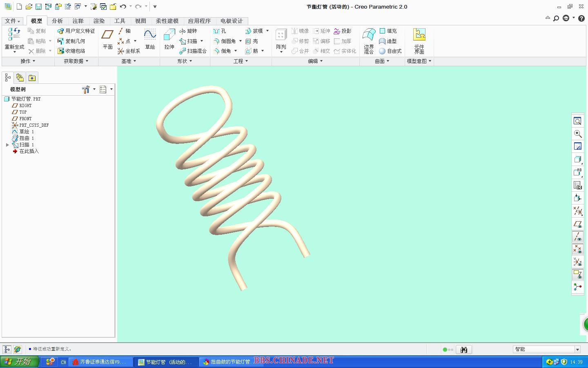Click the Open folder icon
The height and width of the screenshot is (368, 588).
point(29,7)
